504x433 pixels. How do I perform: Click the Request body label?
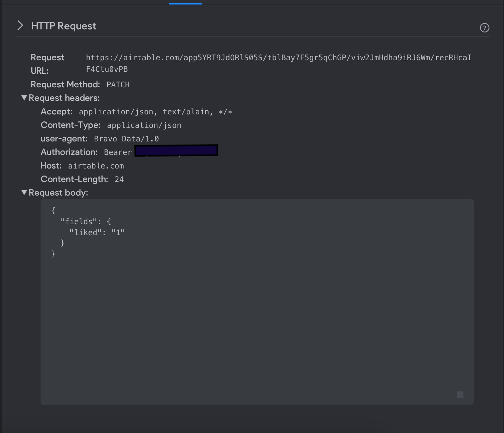pyautogui.click(x=59, y=193)
